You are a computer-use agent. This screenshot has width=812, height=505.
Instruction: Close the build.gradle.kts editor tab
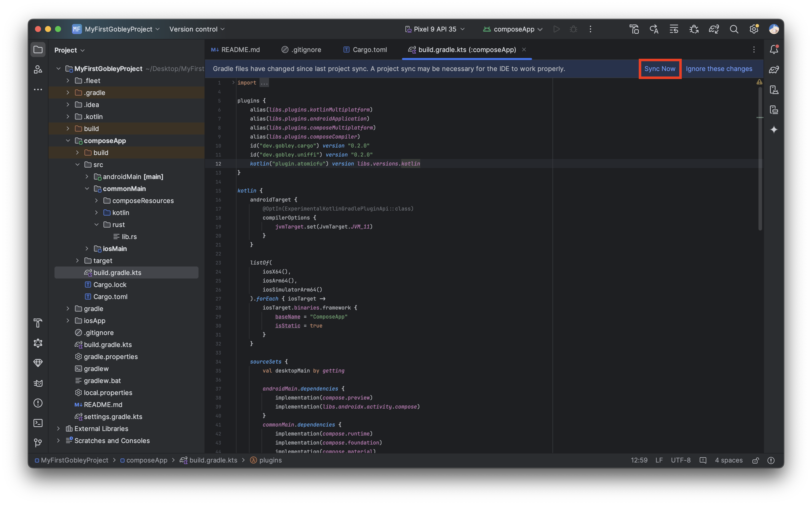coord(524,49)
